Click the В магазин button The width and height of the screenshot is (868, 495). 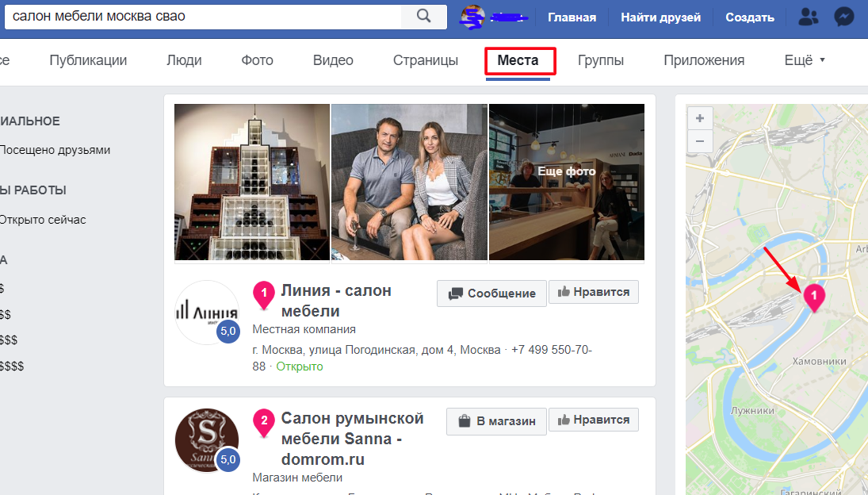(496, 421)
